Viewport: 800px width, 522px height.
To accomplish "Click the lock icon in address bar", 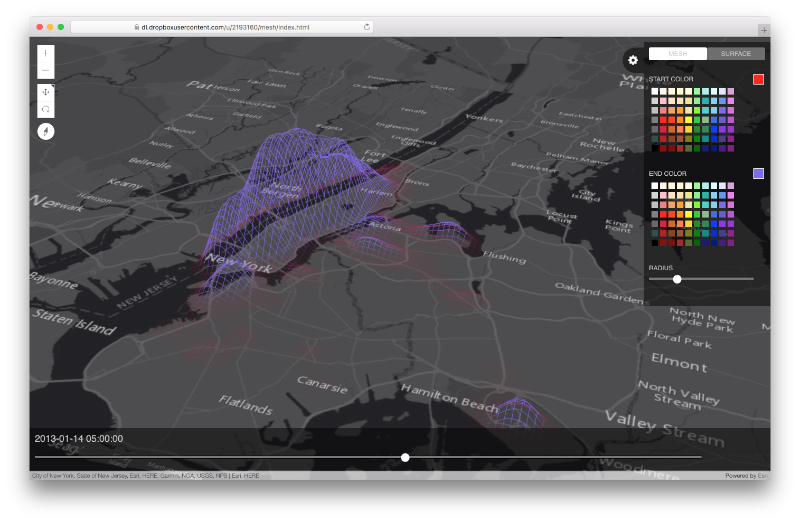I will [x=137, y=27].
